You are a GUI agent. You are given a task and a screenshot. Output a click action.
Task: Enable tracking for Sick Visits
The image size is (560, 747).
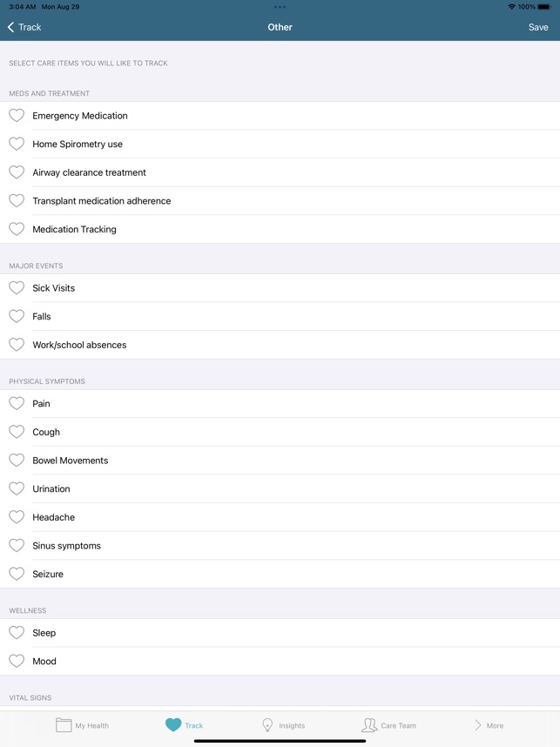pyautogui.click(x=16, y=287)
